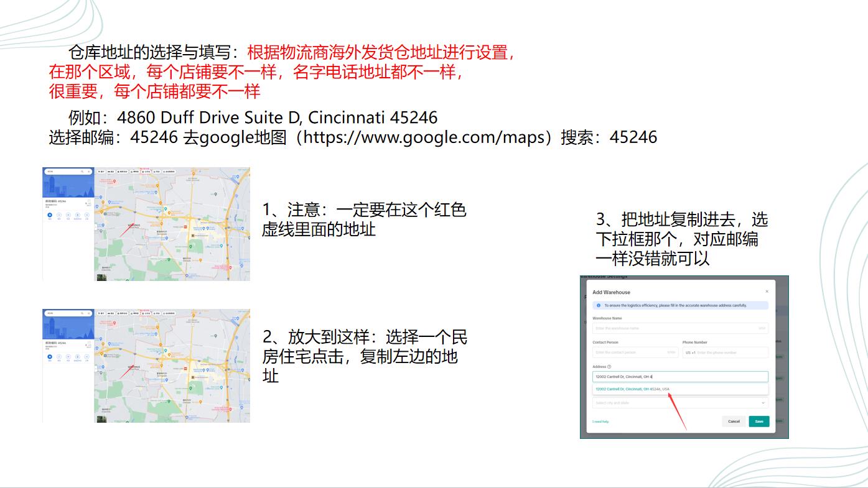Close the Add Warehouse dialog with X

pyautogui.click(x=767, y=291)
